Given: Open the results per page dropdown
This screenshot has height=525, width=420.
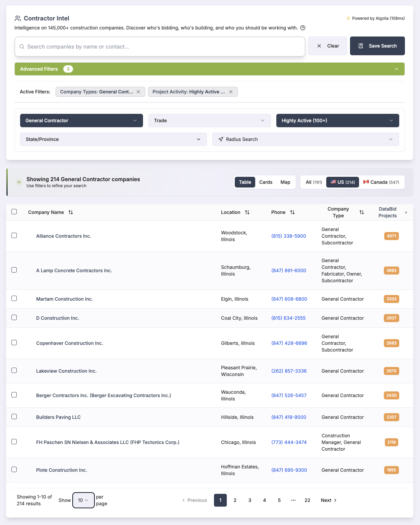Looking at the screenshot, I should (x=83, y=500).
